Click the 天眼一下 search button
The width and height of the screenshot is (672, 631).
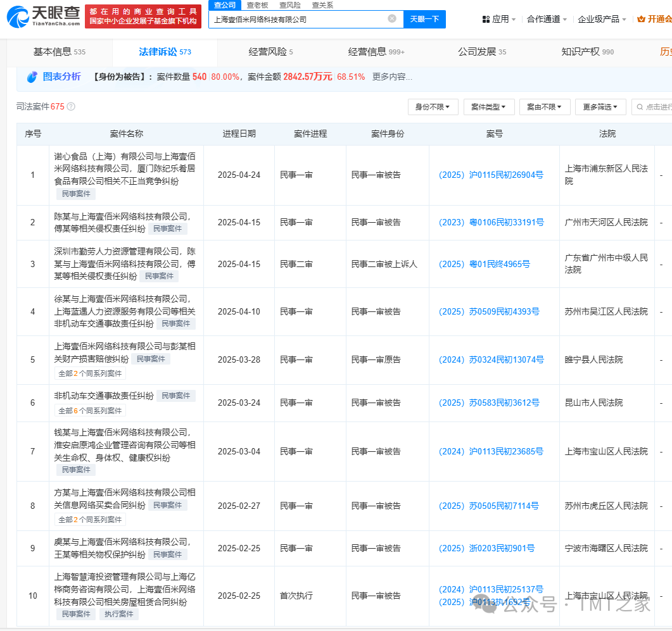pos(424,20)
